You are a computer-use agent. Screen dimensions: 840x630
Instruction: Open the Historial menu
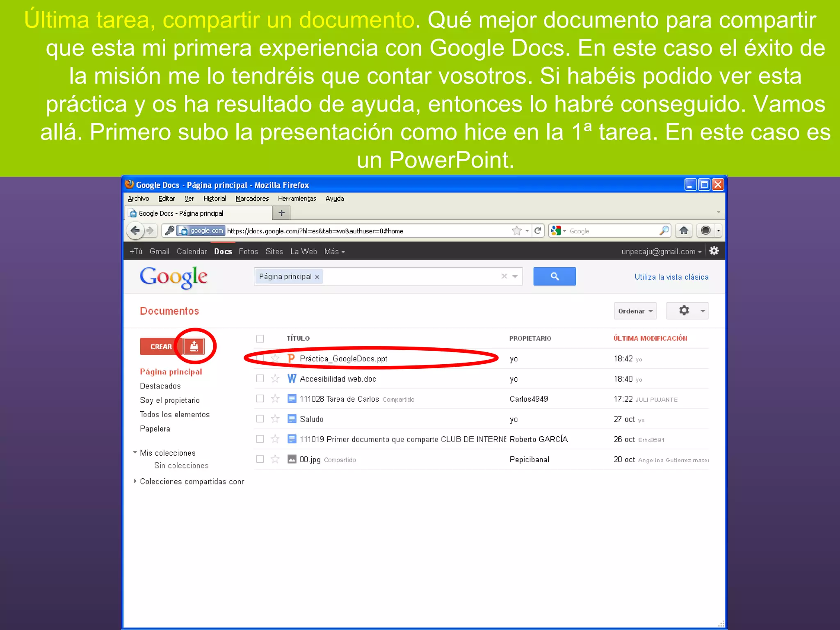215,199
